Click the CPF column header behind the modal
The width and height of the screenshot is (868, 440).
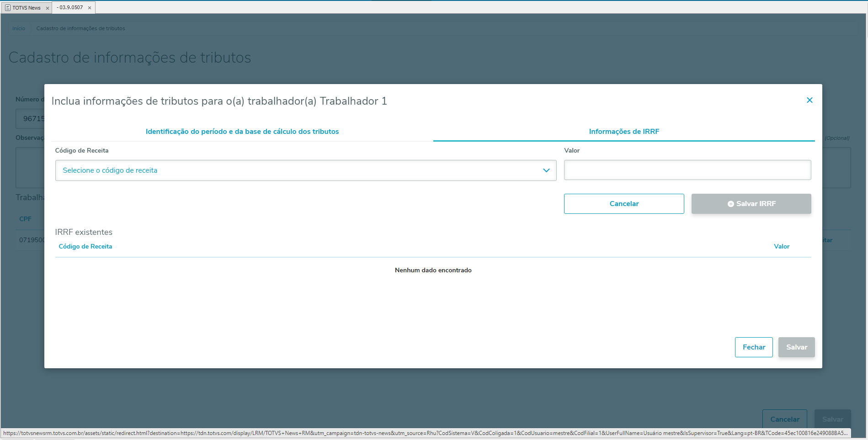pos(25,219)
